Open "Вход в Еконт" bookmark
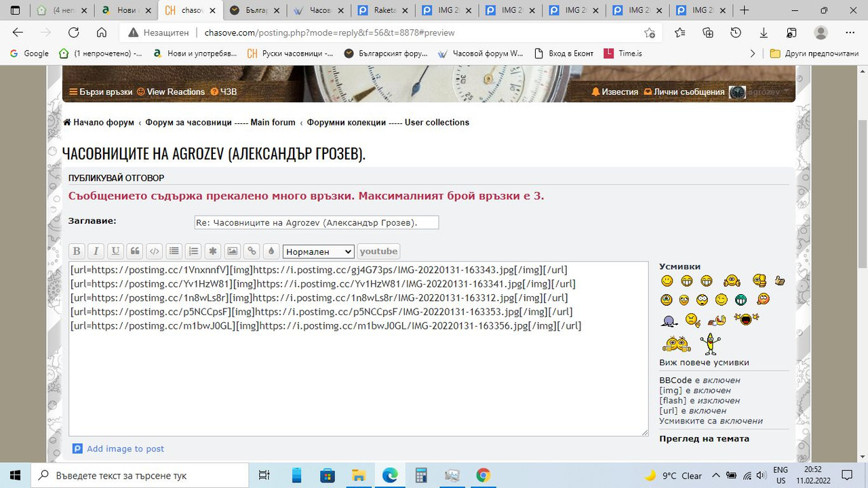The height and width of the screenshot is (488, 868). coord(564,54)
